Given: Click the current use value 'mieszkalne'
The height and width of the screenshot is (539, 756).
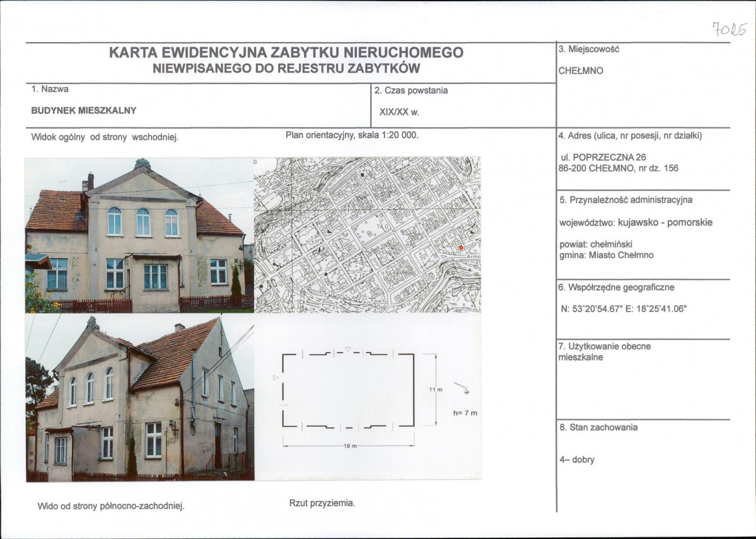Looking at the screenshot, I should click(x=581, y=357).
